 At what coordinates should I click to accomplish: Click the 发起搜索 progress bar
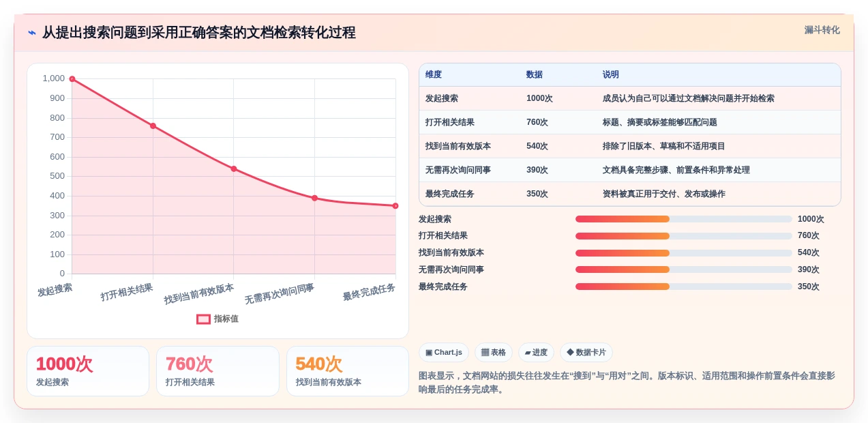coord(684,219)
